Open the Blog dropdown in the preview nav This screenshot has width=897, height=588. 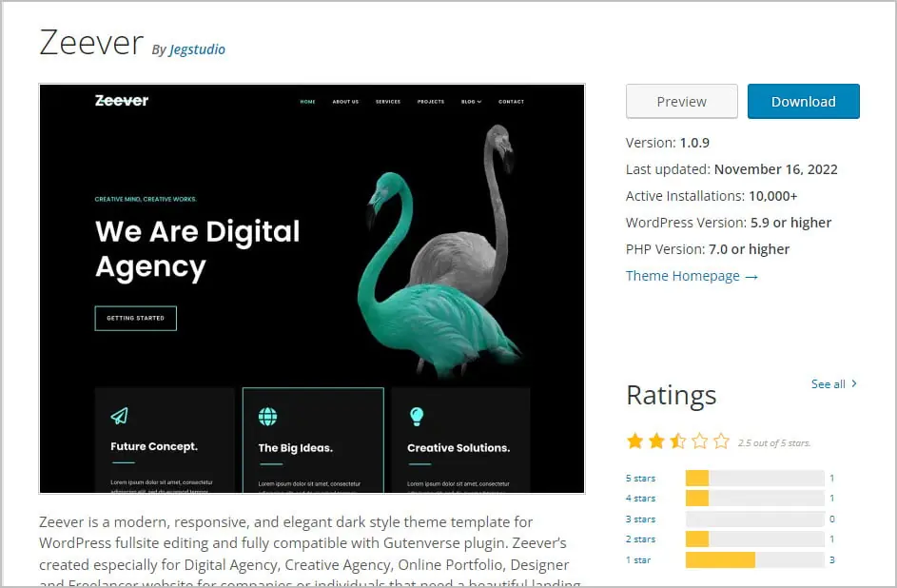click(x=472, y=102)
